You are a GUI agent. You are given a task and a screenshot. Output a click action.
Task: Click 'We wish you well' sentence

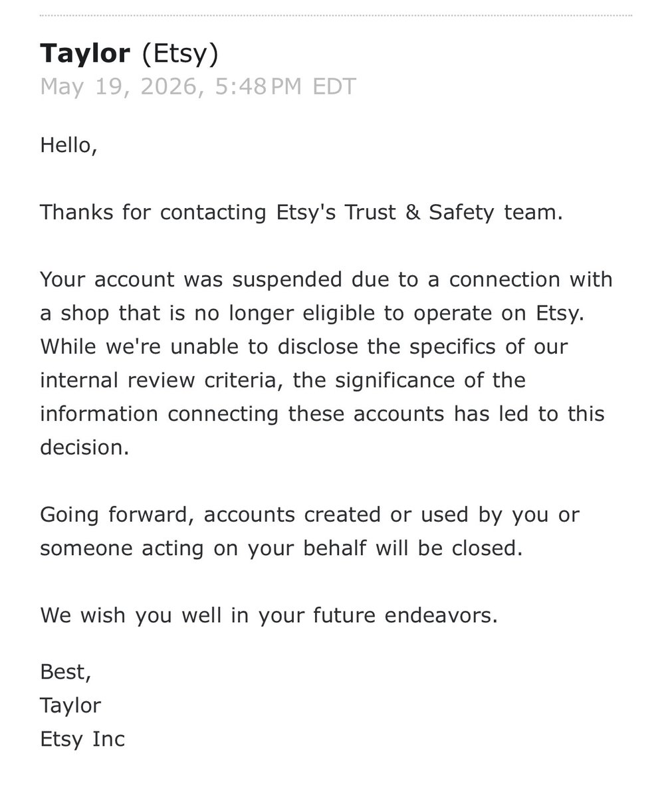pos(269,616)
